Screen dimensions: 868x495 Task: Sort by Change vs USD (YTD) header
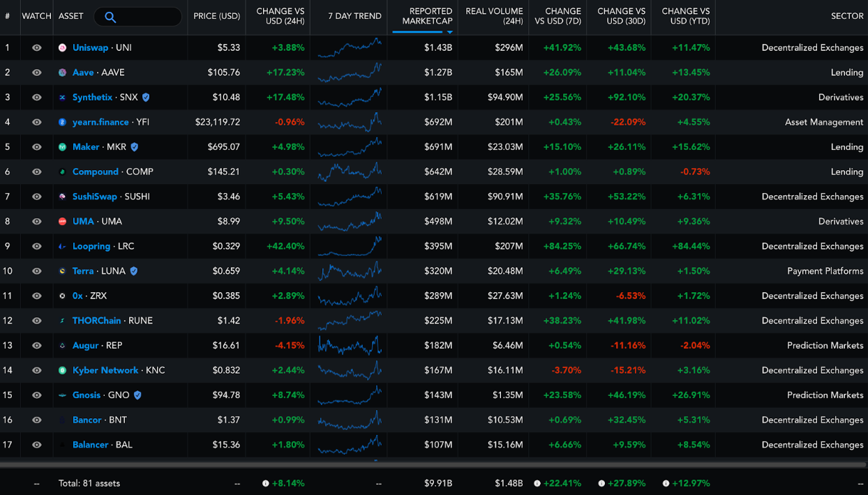[x=685, y=16]
